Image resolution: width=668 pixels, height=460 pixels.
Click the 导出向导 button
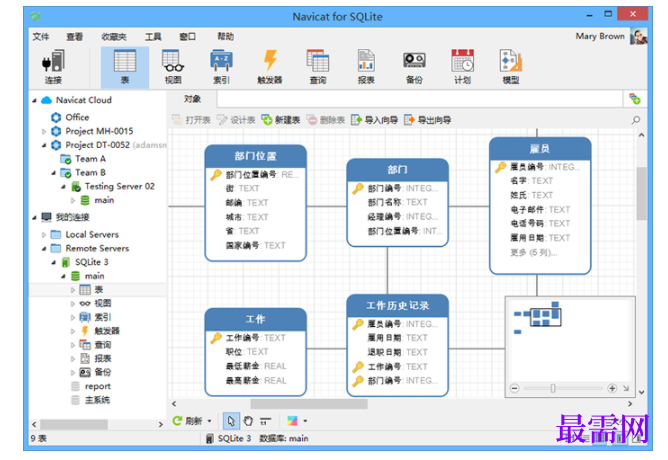(428, 120)
